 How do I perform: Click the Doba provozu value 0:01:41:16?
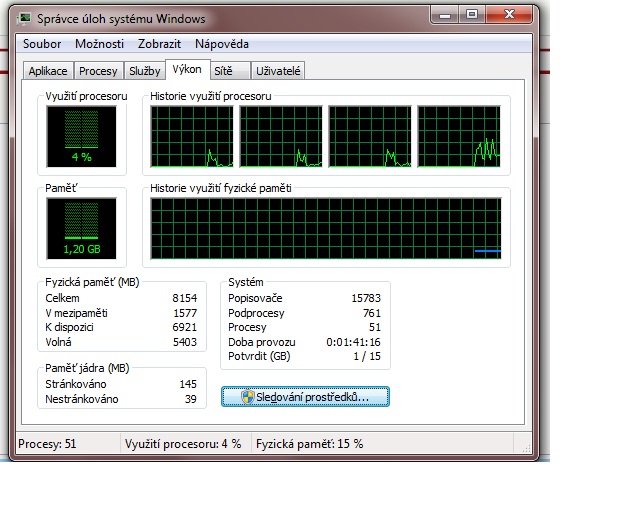coord(353,342)
